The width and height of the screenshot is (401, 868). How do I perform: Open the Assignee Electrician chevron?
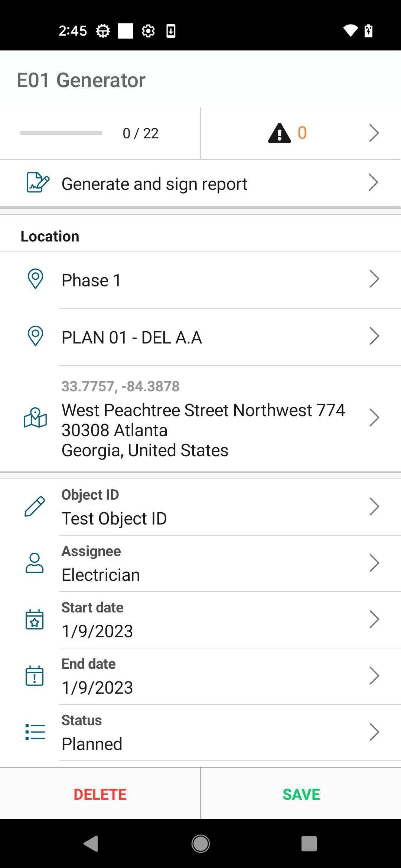tap(374, 563)
